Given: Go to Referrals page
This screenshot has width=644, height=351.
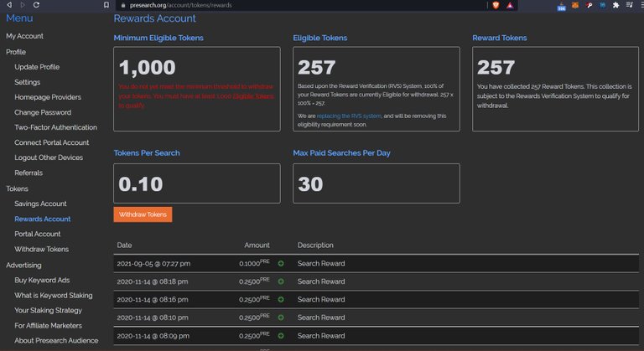Looking at the screenshot, I should point(29,173).
